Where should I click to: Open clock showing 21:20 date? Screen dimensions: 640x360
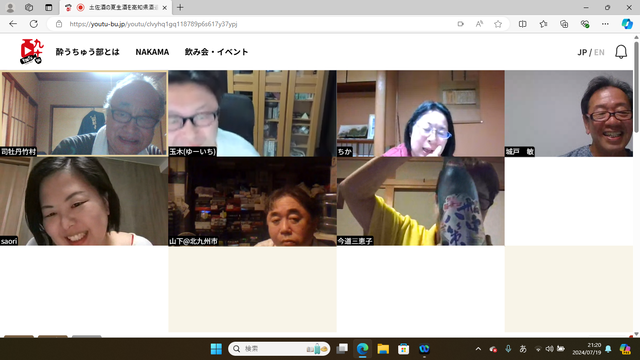coord(587,349)
